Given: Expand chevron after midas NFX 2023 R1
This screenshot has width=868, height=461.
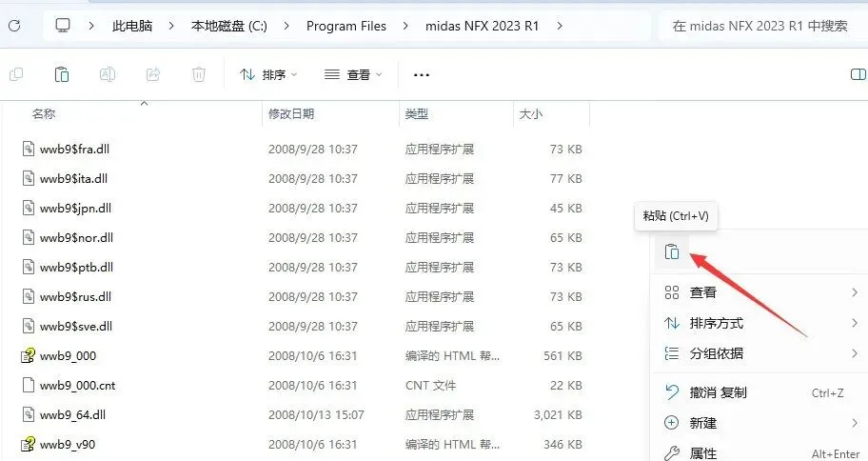Looking at the screenshot, I should [x=560, y=26].
